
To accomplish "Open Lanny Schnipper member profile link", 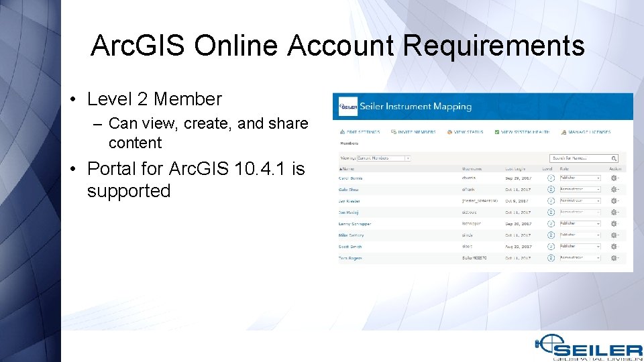I will (355, 224).
